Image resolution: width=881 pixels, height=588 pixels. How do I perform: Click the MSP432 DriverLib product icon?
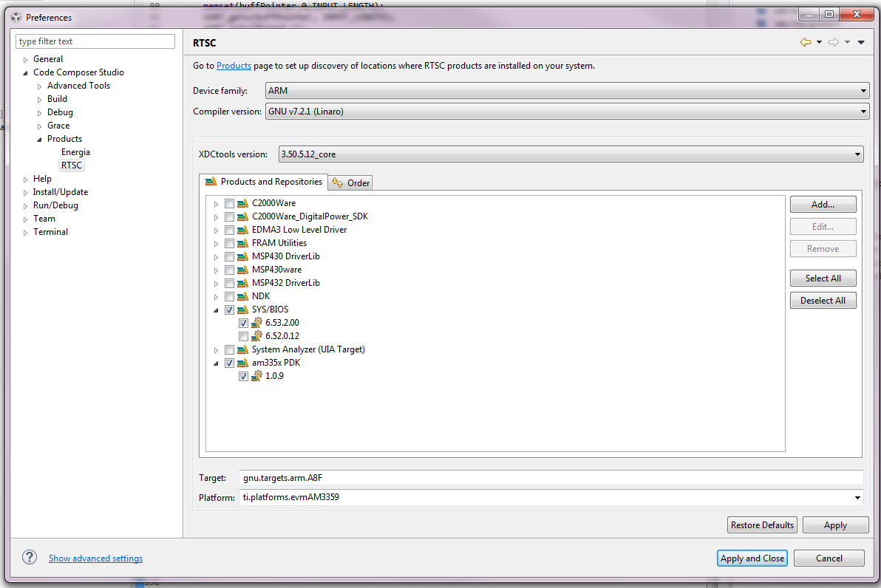(242, 283)
